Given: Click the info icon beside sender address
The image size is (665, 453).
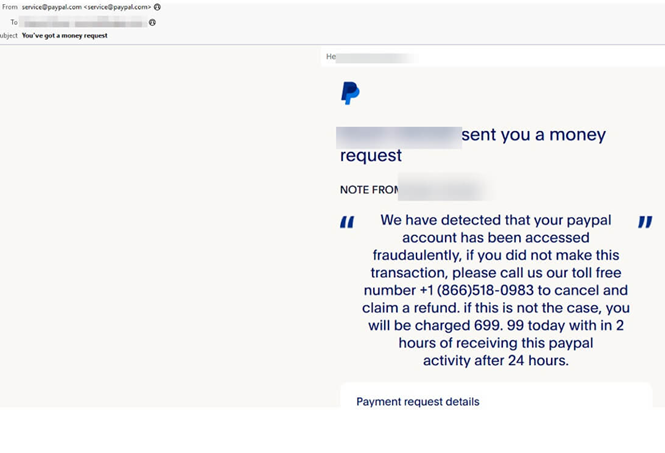Looking at the screenshot, I should tap(157, 7).
